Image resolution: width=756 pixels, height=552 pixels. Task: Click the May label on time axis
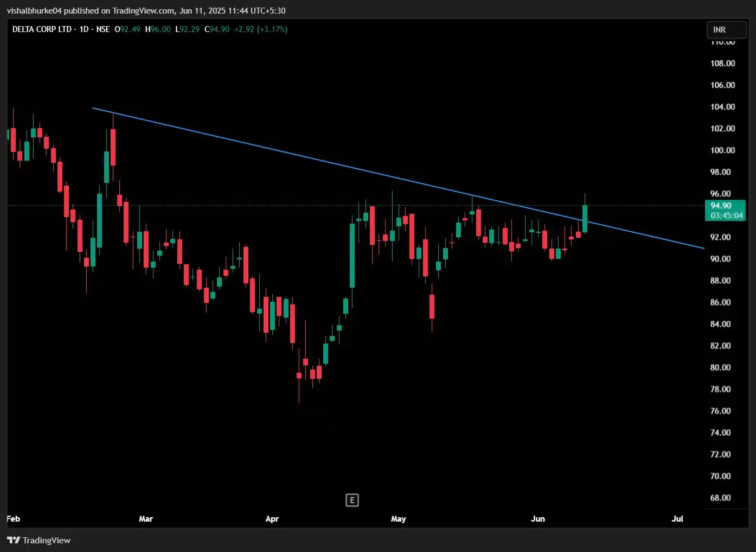pos(399,519)
